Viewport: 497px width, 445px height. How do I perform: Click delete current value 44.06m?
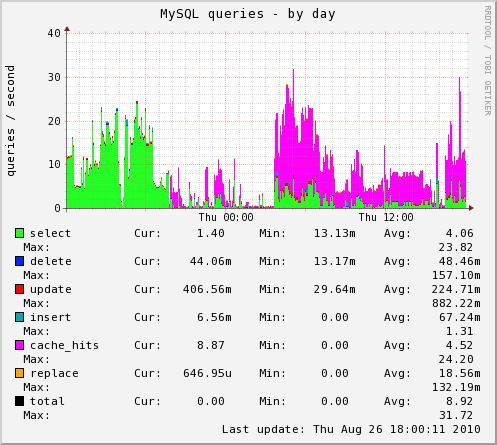pos(211,261)
